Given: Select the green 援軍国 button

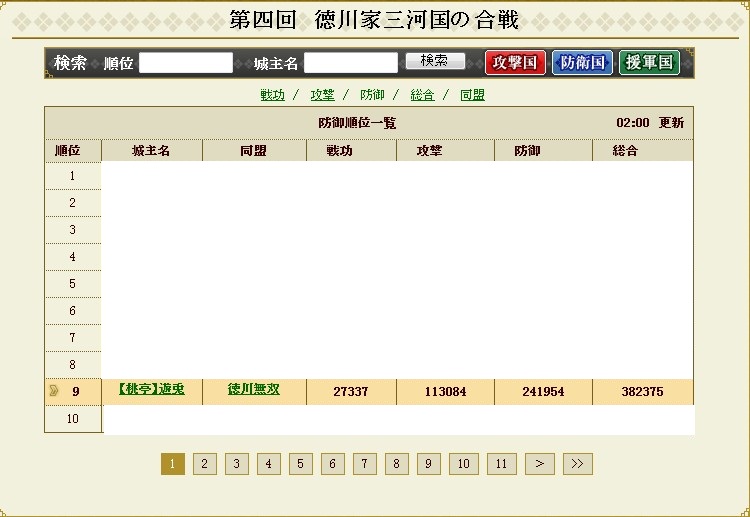Looking at the screenshot, I should coord(649,63).
